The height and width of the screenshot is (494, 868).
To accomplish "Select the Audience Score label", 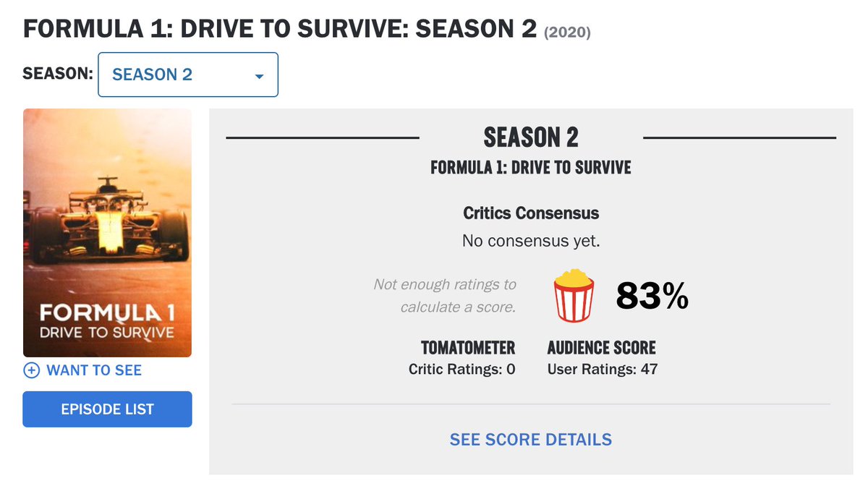I will click(x=602, y=348).
